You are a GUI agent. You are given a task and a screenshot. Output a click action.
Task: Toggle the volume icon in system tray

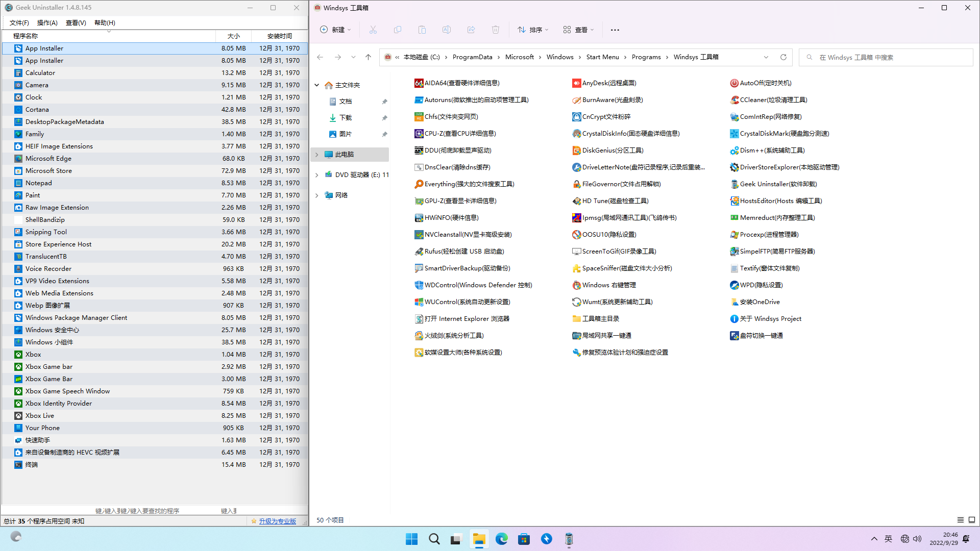(917, 539)
